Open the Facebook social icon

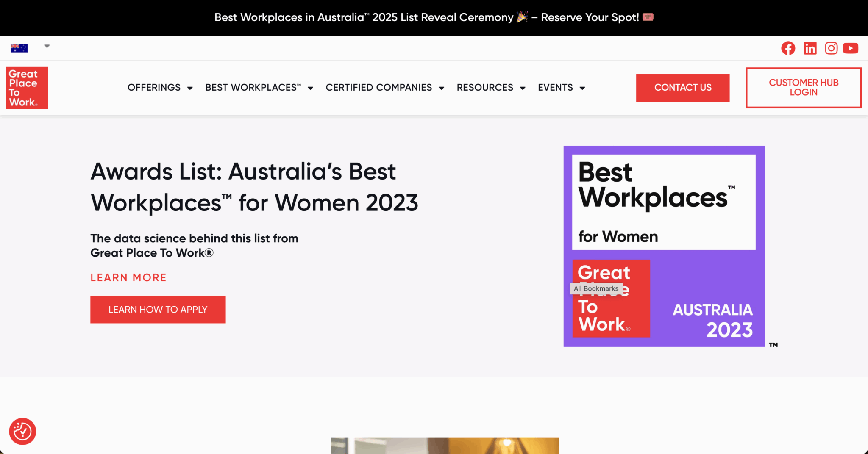click(x=788, y=48)
